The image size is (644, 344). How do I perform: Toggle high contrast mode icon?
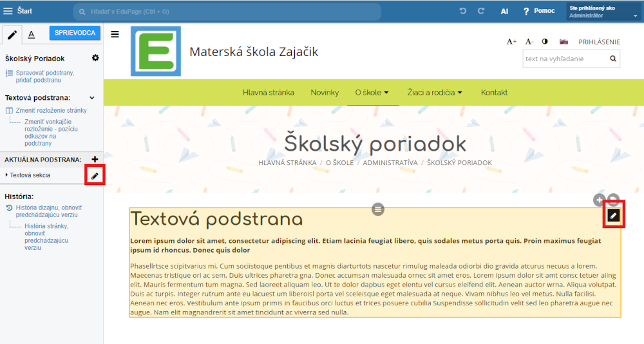pos(545,42)
